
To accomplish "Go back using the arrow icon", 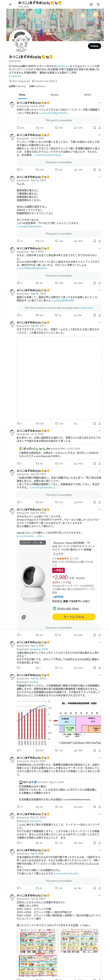I will (11, 4).
